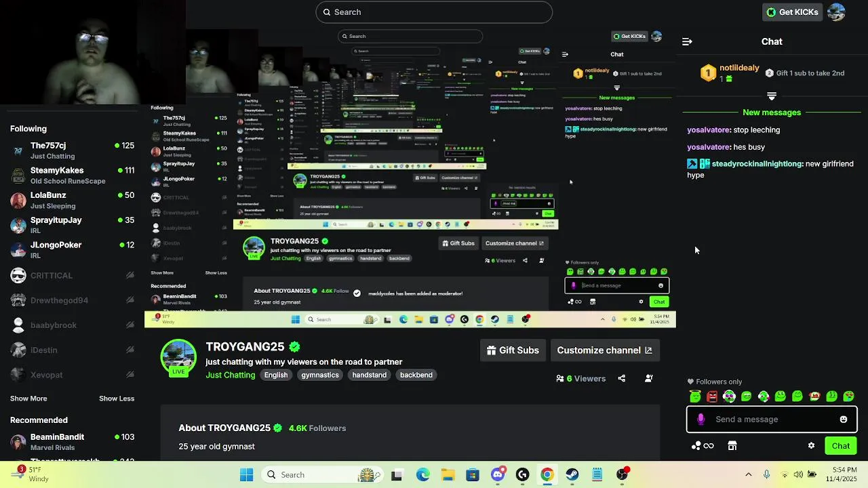Open SprayitupJay channel in Following list
Image resolution: width=868 pixels, height=488 pixels.
click(72, 225)
